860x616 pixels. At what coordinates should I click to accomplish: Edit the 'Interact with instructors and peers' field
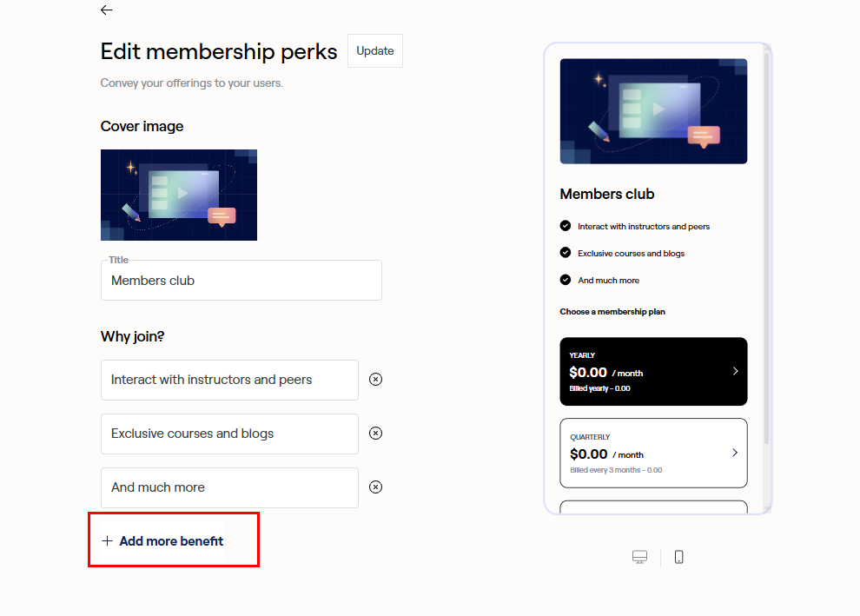coord(229,380)
